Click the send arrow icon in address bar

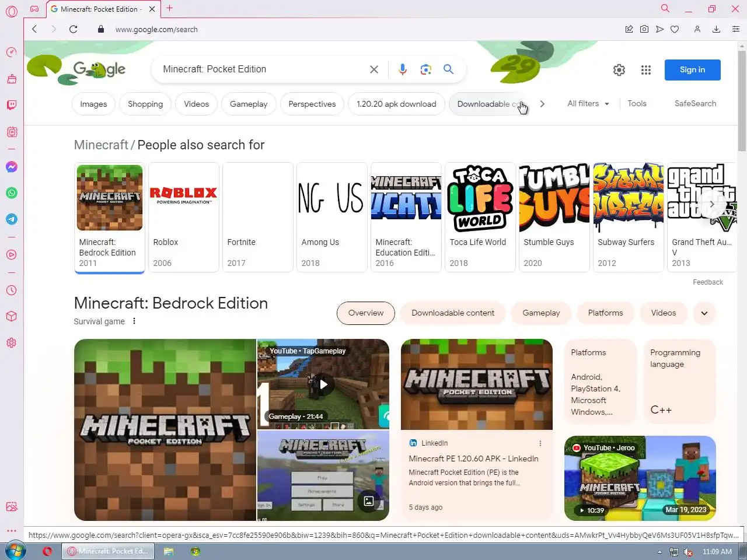pos(659,29)
